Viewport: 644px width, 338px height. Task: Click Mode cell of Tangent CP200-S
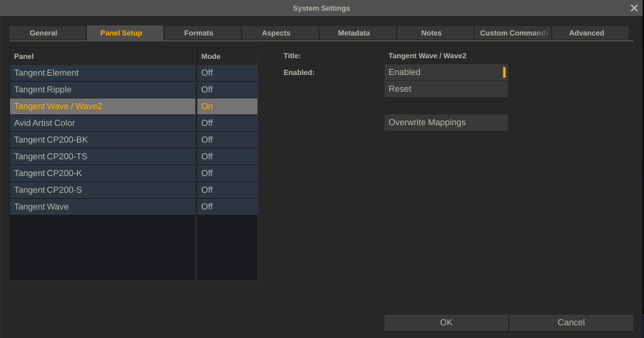point(227,190)
